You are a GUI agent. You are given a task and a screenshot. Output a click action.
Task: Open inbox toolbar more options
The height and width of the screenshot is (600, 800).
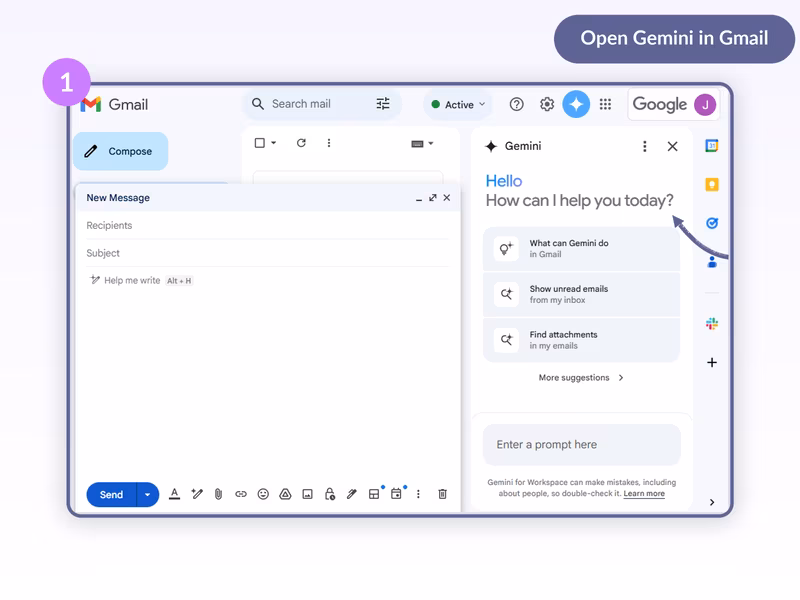(329, 143)
